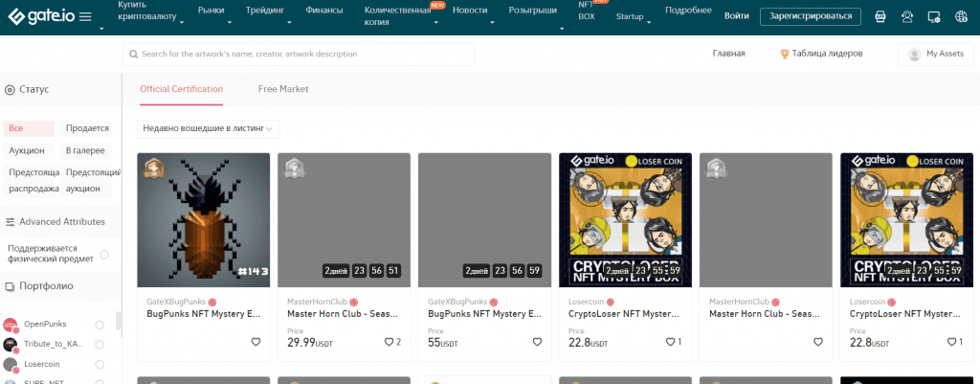Open the Подробнее menu item
Screen dimensions: 980x384
point(688,10)
